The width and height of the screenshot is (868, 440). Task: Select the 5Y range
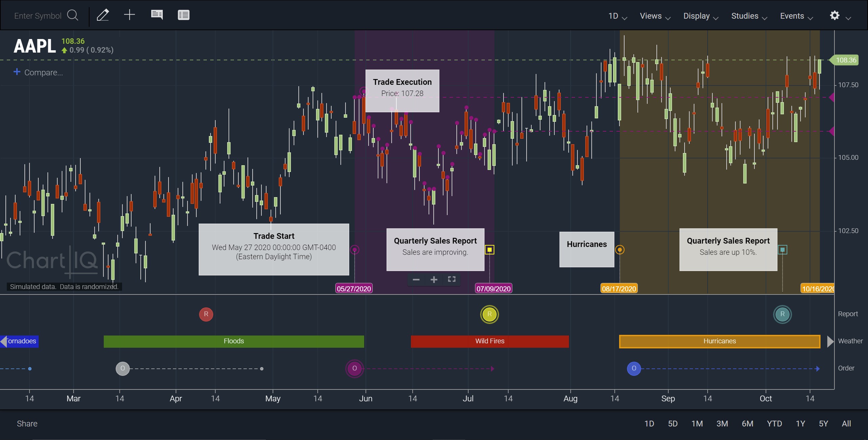pyautogui.click(x=824, y=423)
